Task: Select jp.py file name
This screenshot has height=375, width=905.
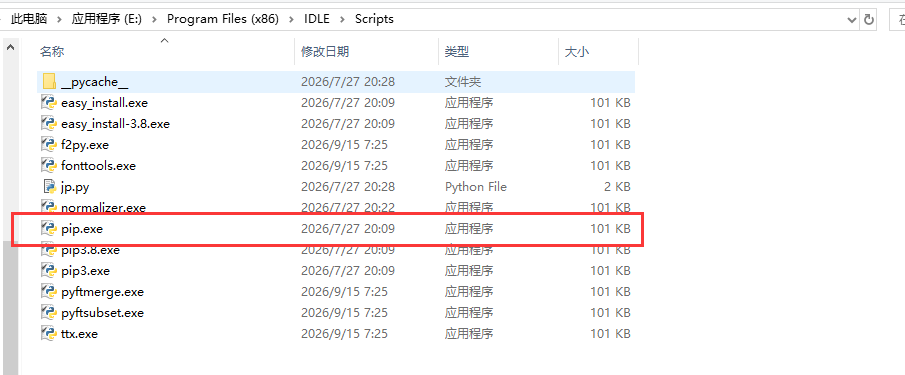Action: pos(75,187)
